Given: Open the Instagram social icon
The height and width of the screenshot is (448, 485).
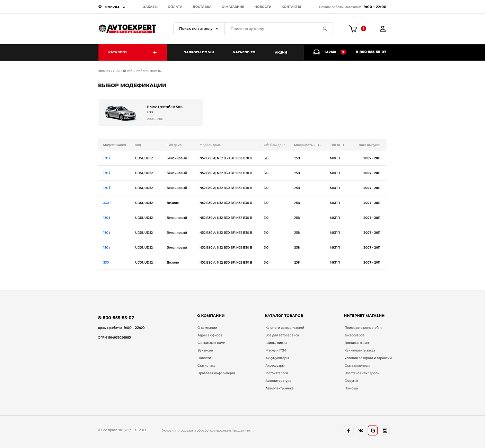Looking at the screenshot, I should click(x=385, y=430).
